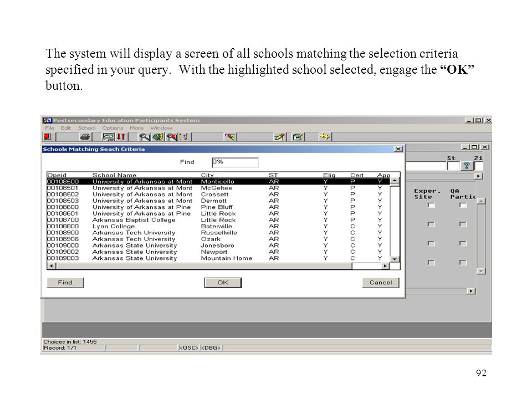Toggle the bottom Exper. Site checkbox
Screen dimensions: 532x399
(431, 263)
